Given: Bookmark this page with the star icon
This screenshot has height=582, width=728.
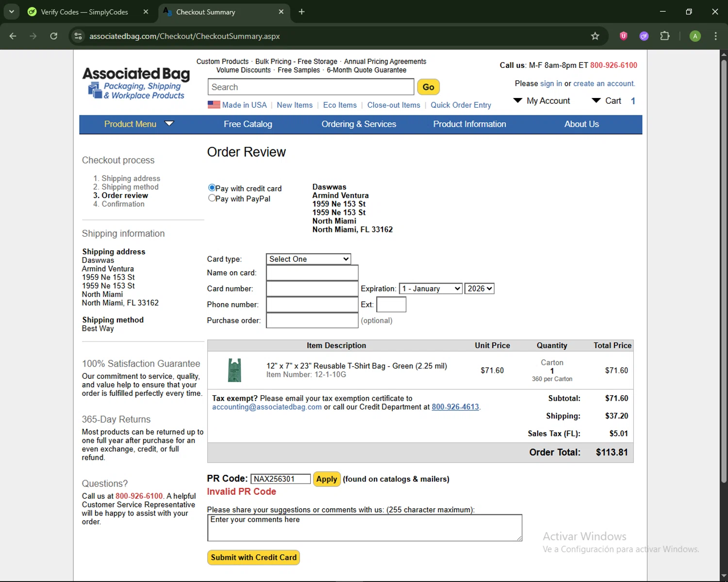Looking at the screenshot, I should 595,36.
